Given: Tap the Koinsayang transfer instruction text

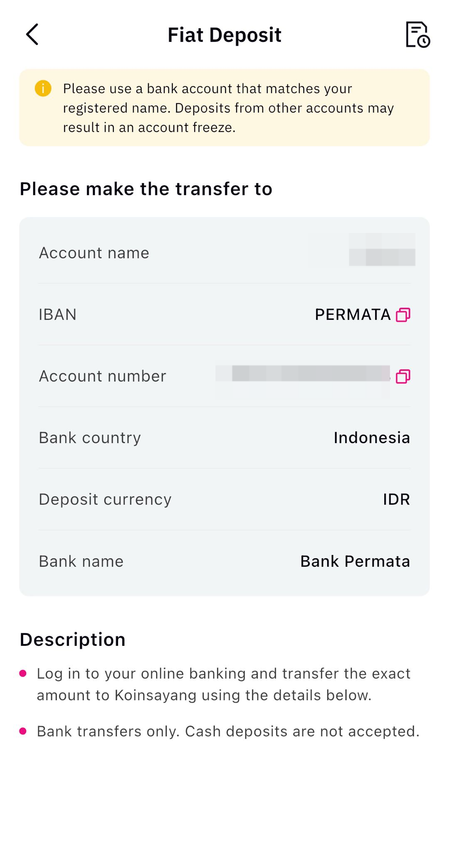Looking at the screenshot, I should point(224,684).
